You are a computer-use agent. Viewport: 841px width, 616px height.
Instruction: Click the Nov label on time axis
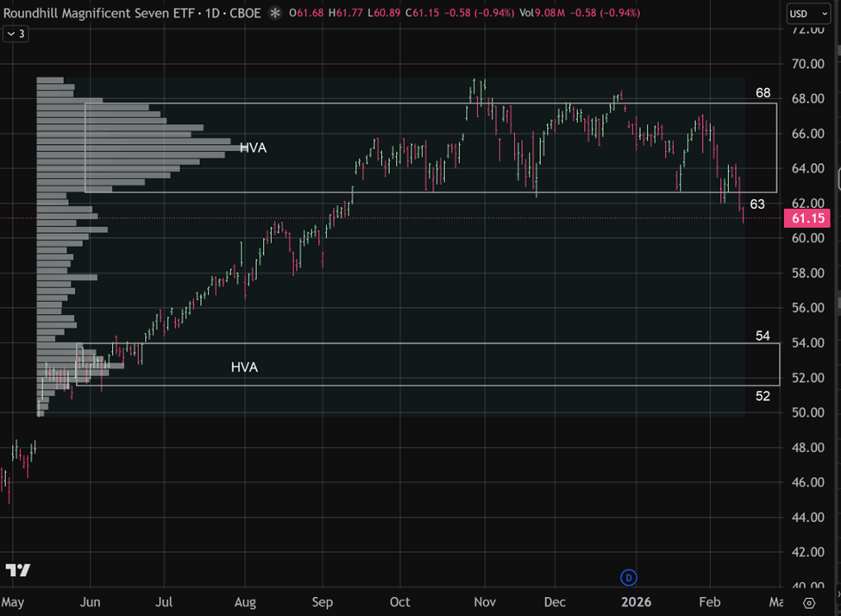[x=484, y=601]
